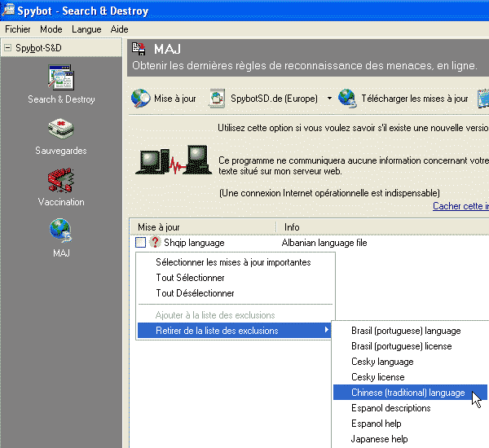Open the Langue menu
The image size is (489, 448).
pos(86,29)
